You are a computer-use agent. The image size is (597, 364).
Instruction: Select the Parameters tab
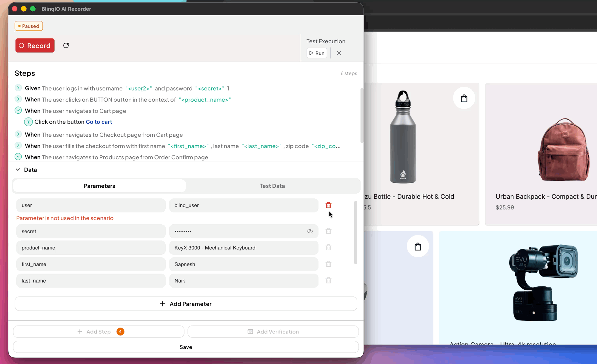[x=99, y=186]
